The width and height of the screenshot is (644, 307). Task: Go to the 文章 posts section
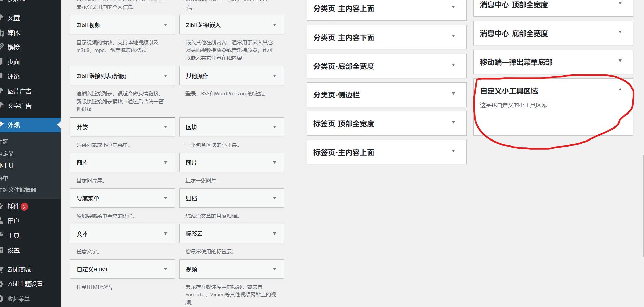[x=14, y=18]
